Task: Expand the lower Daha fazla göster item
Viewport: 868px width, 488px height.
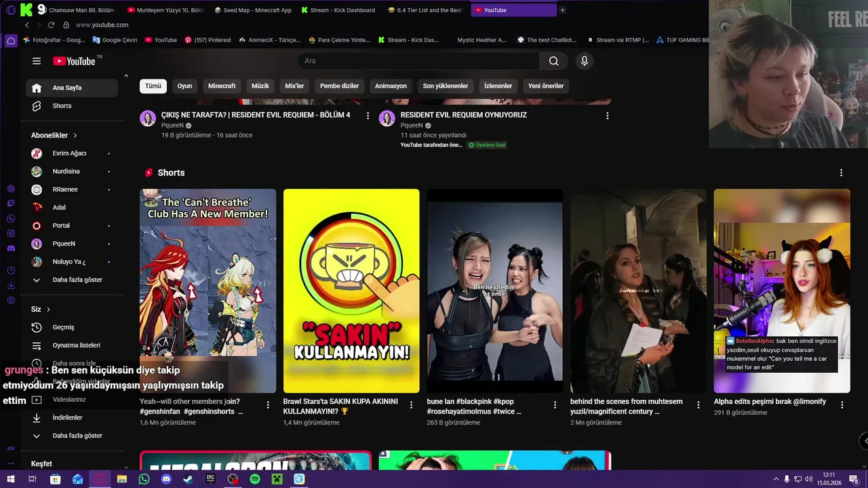Action: [72, 436]
